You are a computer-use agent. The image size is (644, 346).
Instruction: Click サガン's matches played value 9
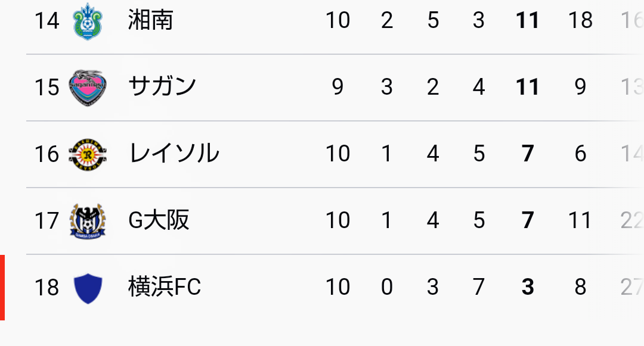click(338, 88)
